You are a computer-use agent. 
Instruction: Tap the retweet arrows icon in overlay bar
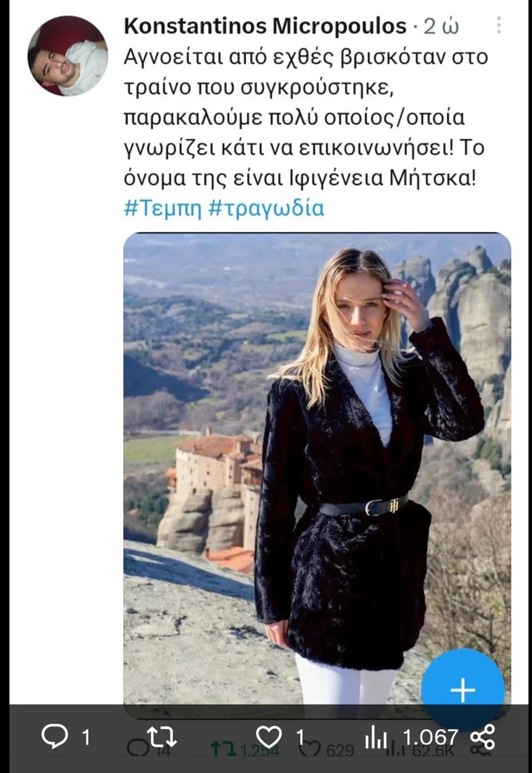point(162,736)
